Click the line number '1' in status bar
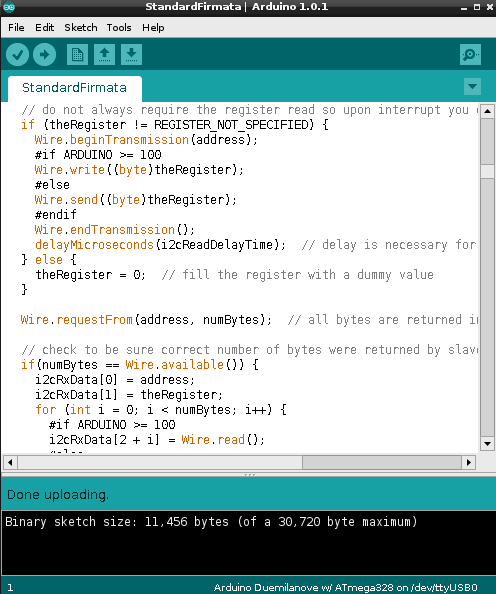 [x=10, y=588]
